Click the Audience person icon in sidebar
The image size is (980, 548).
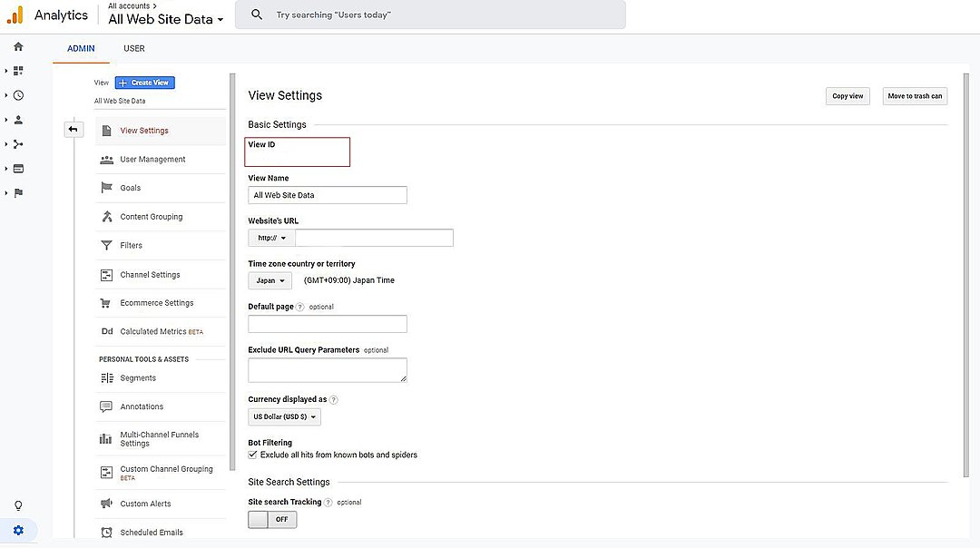point(18,120)
